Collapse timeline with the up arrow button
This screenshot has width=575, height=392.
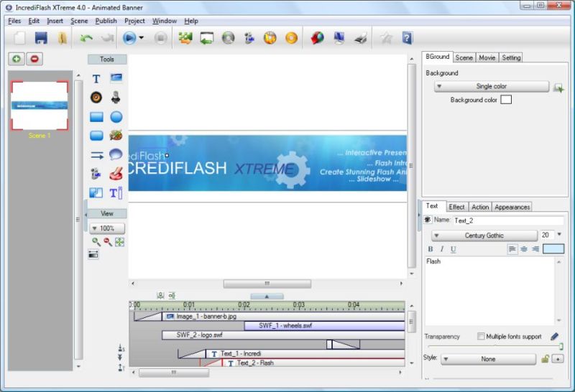(267, 296)
